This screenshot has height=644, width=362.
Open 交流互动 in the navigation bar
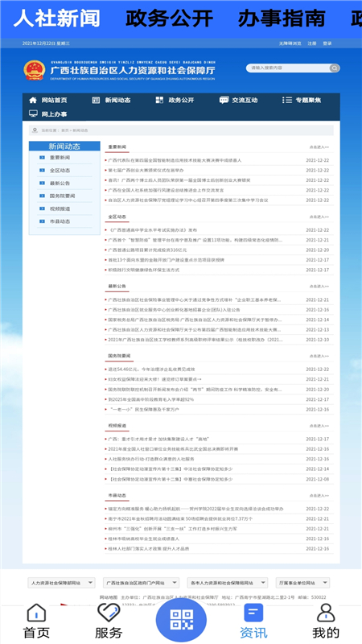pos(245,100)
